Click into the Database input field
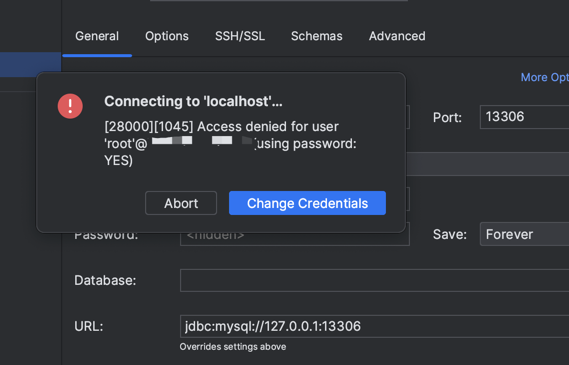This screenshot has height=365, width=569. pyautogui.click(x=374, y=280)
